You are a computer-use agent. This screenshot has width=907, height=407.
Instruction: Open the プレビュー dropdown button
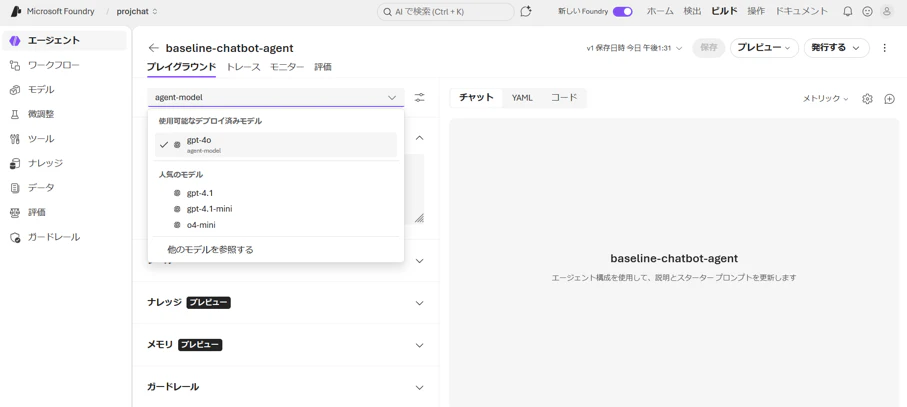(764, 48)
